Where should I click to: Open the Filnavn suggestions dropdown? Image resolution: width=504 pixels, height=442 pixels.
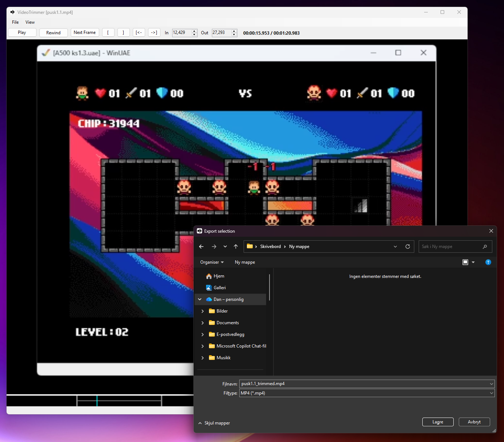492,384
